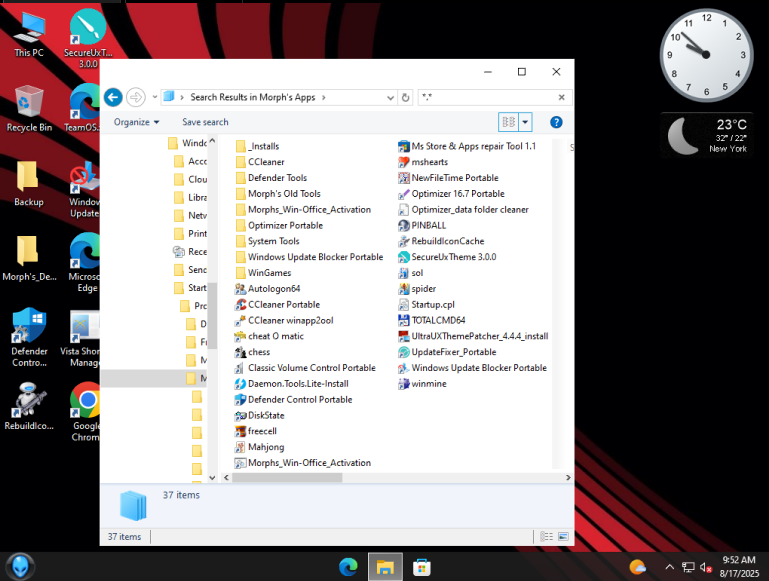Select the PINBALL item

(422, 226)
